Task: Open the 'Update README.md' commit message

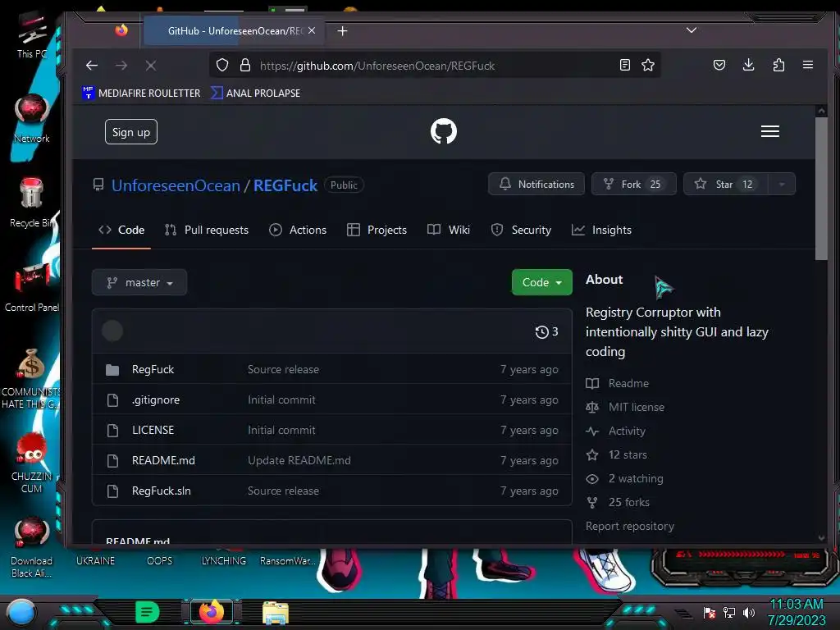Action: tap(299, 460)
